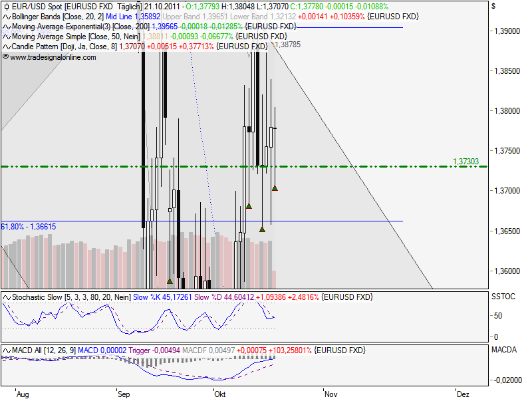Select the rightmost Doji triangle marker
The width and height of the screenshot is (532, 399).
pos(275,188)
